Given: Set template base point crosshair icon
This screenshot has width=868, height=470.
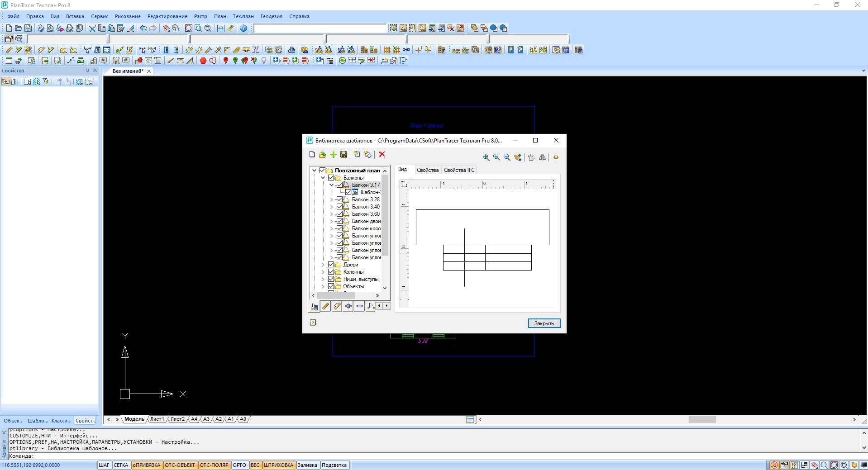Looking at the screenshot, I should [556, 157].
